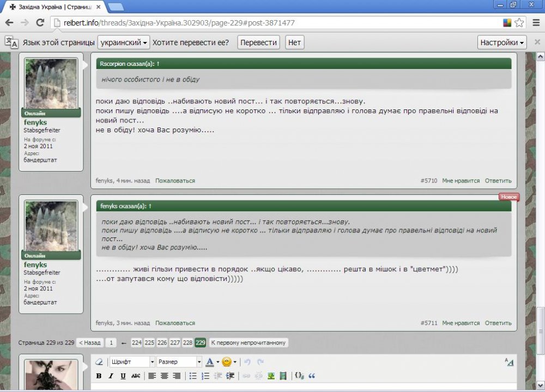The height and width of the screenshot is (392, 545).
Task: Insert a bulleted list
Action: click(x=193, y=376)
